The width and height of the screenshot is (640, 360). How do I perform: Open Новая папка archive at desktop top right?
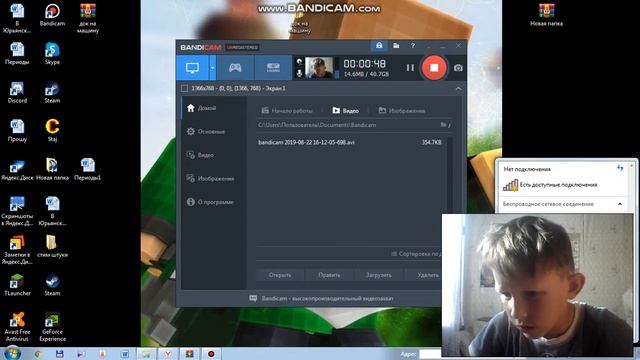point(547,15)
